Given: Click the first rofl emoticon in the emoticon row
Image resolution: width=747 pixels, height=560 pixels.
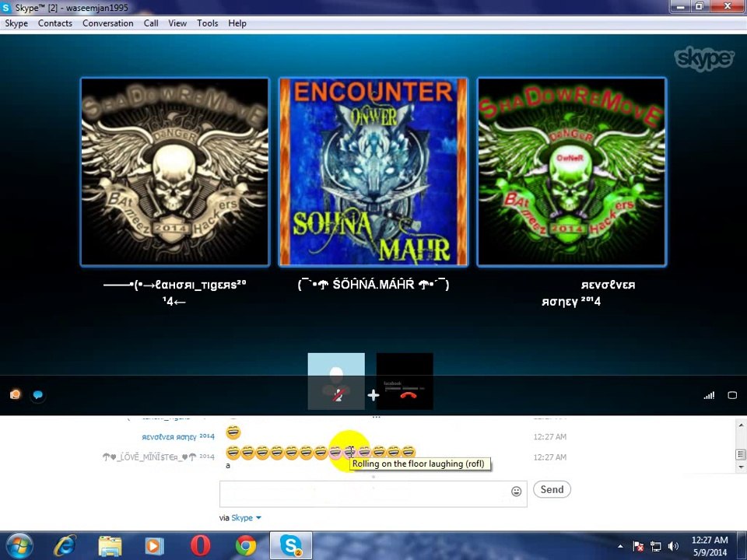Looking at the screenshot, I should 233,452.
